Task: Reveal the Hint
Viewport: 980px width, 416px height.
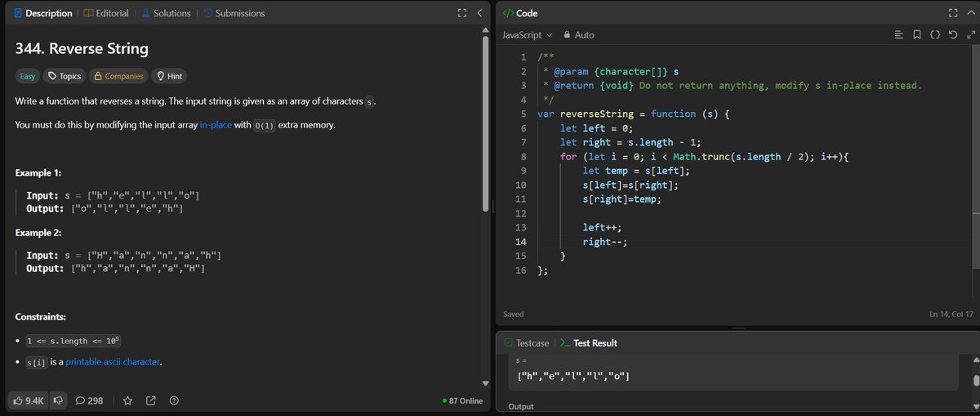Action: pos(169,76)
